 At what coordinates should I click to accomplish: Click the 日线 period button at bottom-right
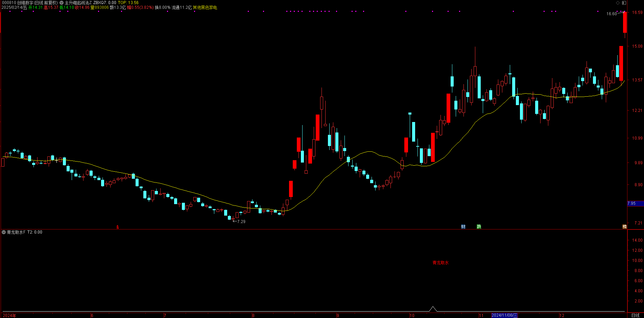click(x=636, y=315)
